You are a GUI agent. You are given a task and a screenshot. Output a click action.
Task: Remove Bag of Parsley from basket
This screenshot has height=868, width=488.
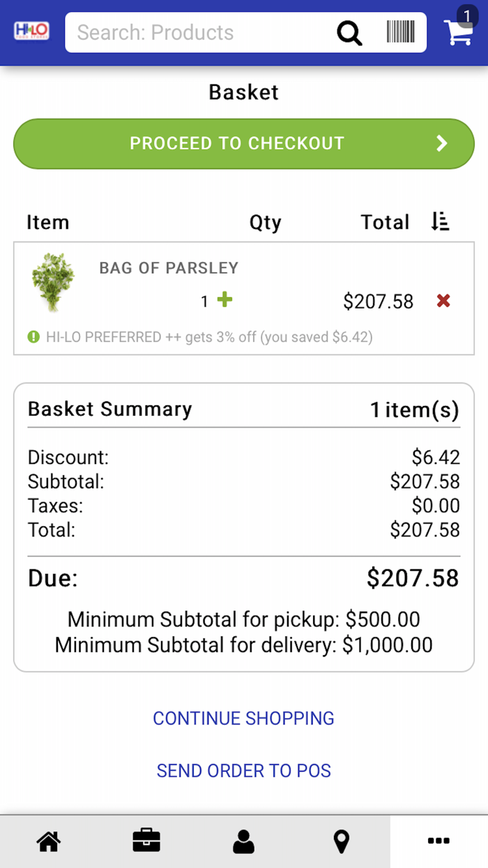(443, 301)
